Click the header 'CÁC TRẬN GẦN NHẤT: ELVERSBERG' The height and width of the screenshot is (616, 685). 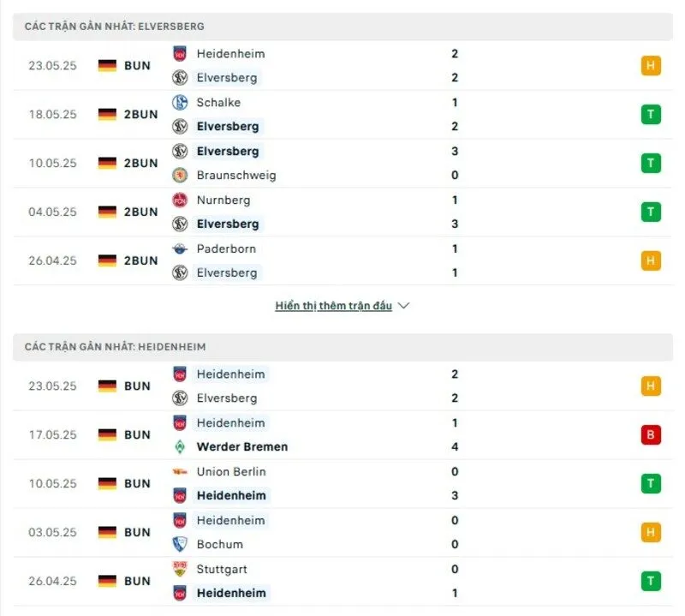click(116, 26)
